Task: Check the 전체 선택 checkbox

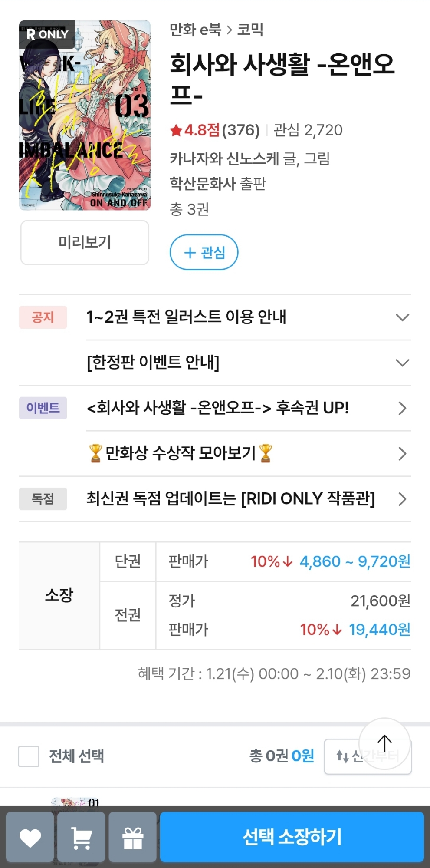Action: pos(29,756)
